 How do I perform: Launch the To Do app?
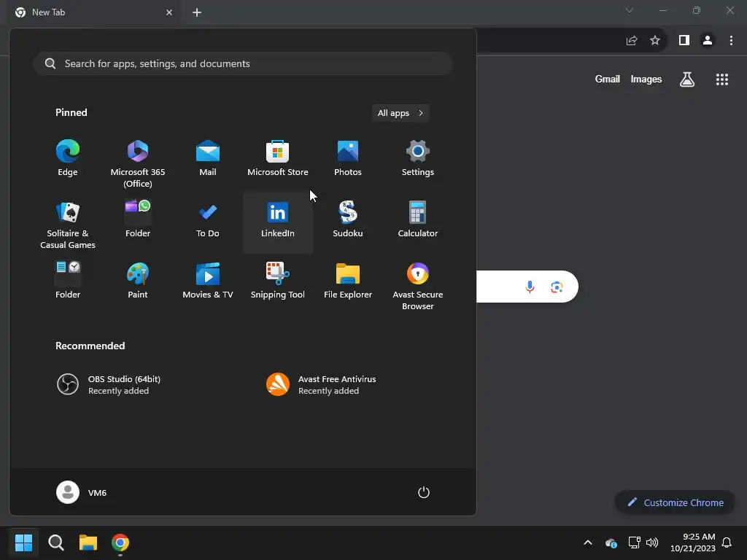[x=208, y=220]
